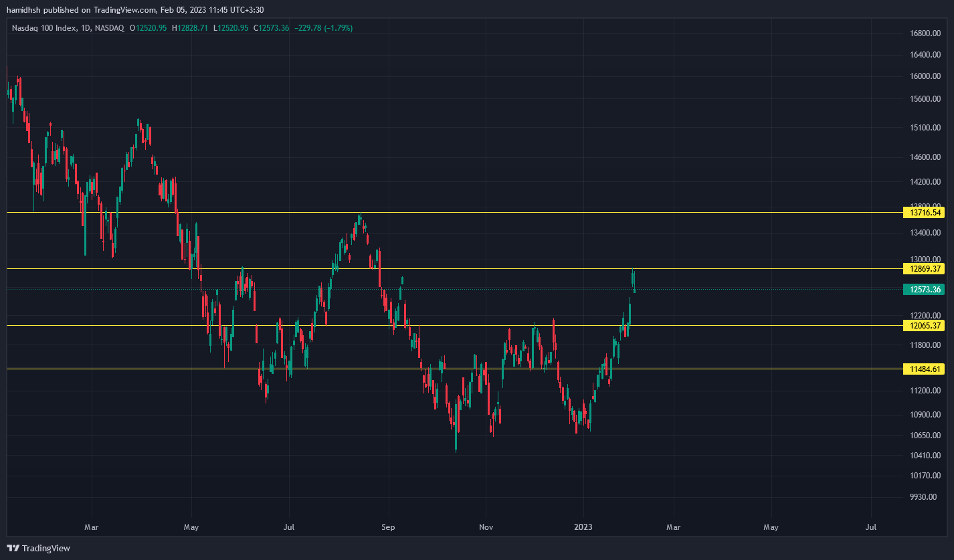Click the change value −229.78 (−1.79%)
954x560 pixels.
pos(323,27)
